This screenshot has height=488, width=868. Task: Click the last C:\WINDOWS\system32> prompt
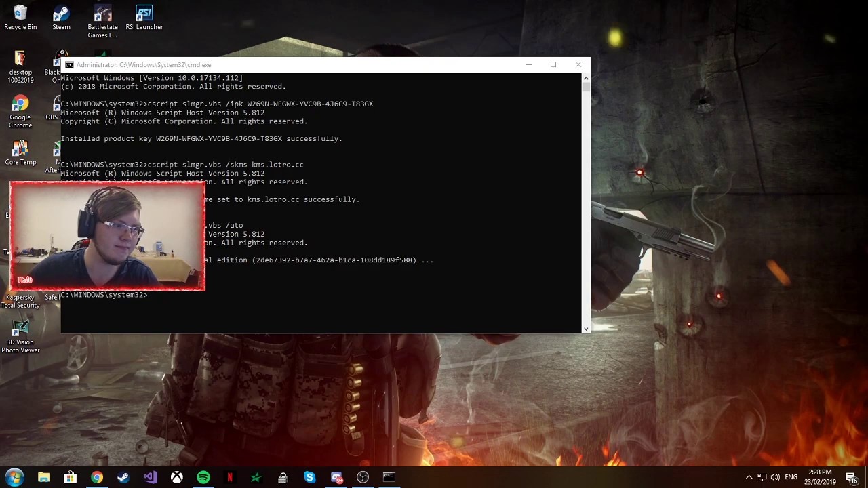104,295
